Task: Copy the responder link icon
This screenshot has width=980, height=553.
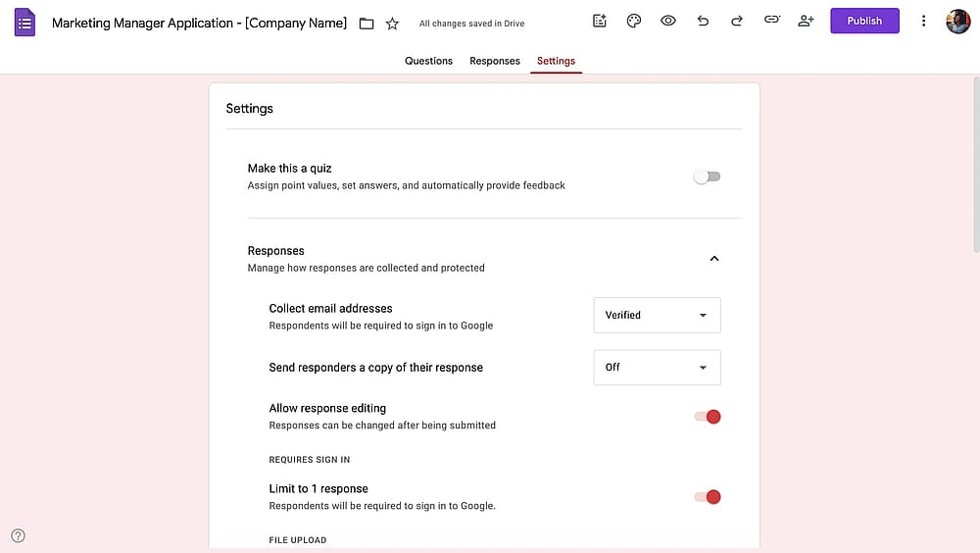Action: click(772, 20)
